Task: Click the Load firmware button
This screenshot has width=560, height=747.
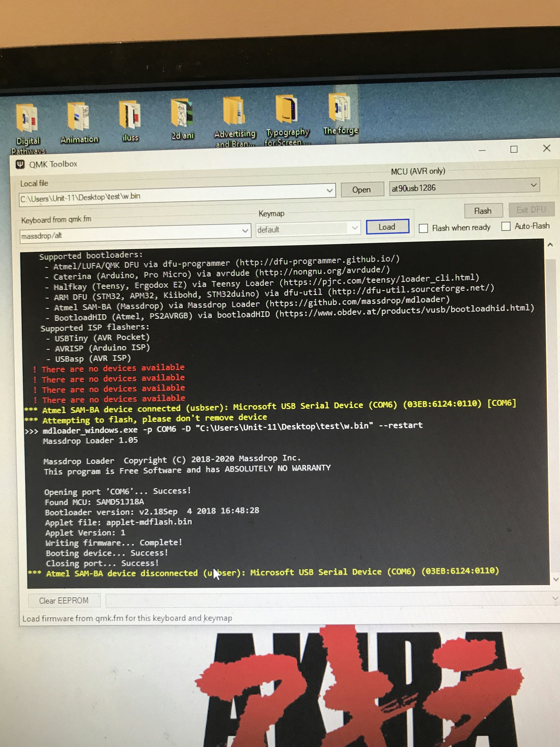Action: point(387,227)
